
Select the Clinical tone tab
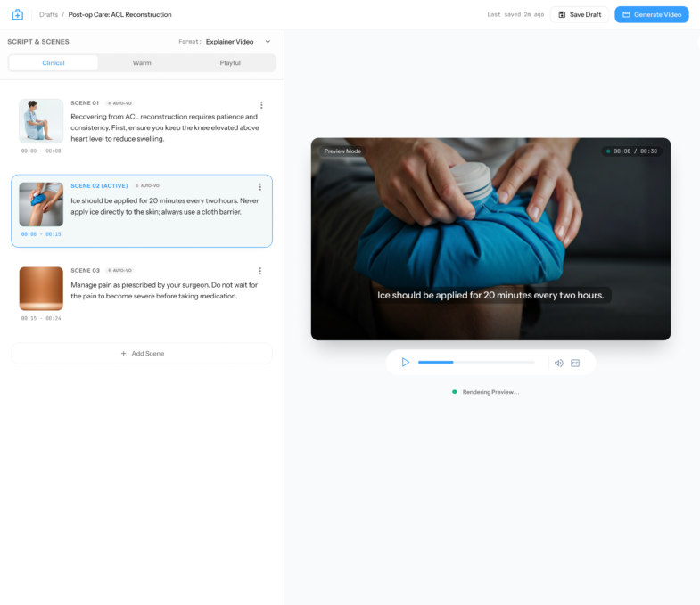[54, 63]
